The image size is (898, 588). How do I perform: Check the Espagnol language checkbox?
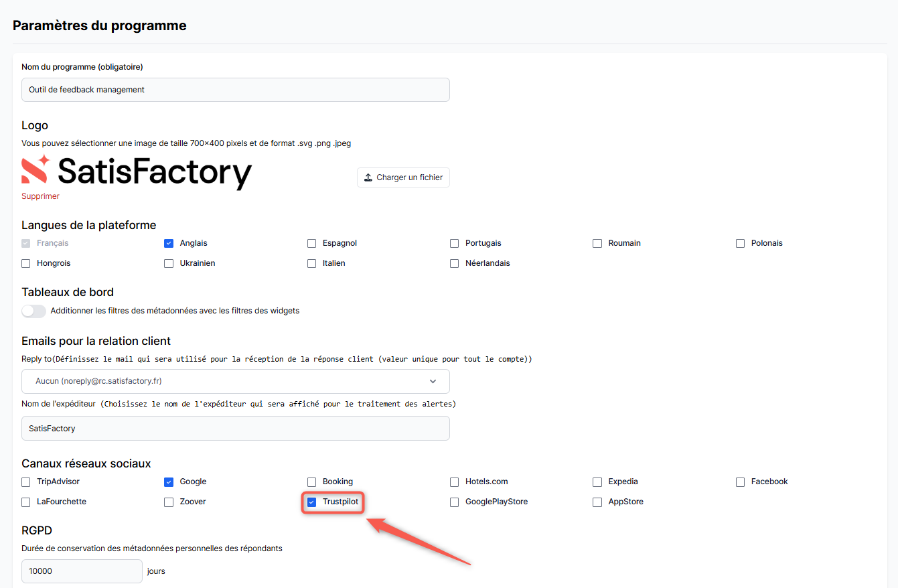(x=311, y=244)
